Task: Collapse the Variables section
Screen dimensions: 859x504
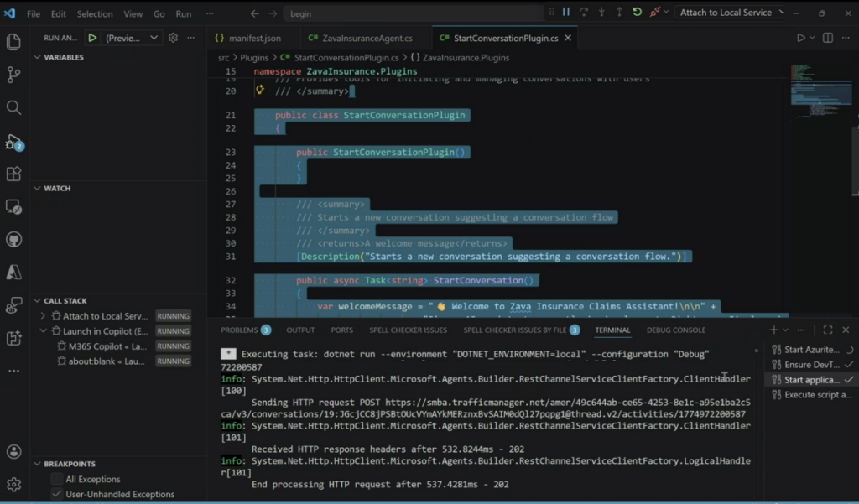Action: pyautogui.click(x=38, y=58)
